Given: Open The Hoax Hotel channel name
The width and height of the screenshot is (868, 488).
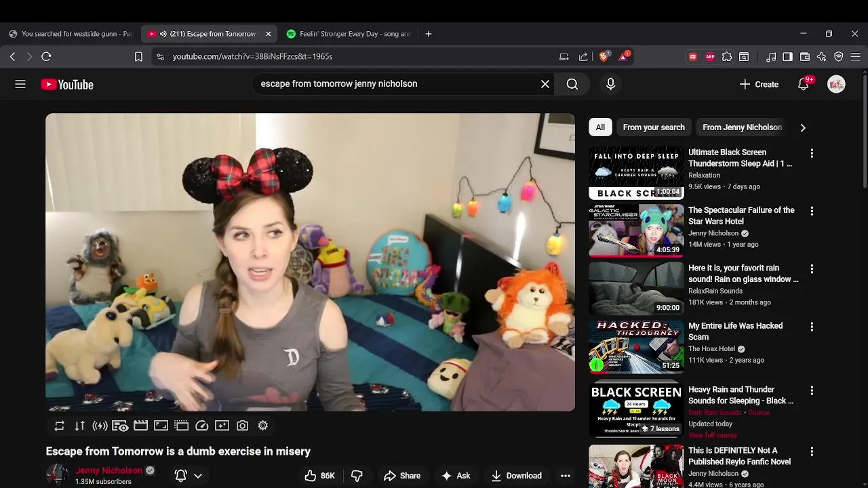Looking at the screenshot, I should 711,349.
